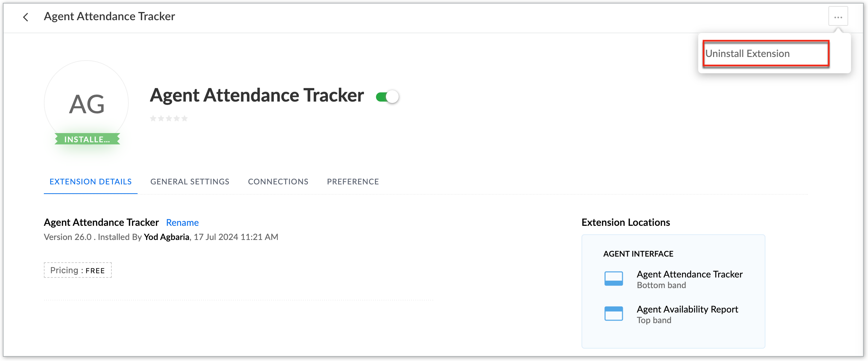Click the star rating row
This screenshot has height=361, width=868.
pyautogui.click(x=169, y=119)
